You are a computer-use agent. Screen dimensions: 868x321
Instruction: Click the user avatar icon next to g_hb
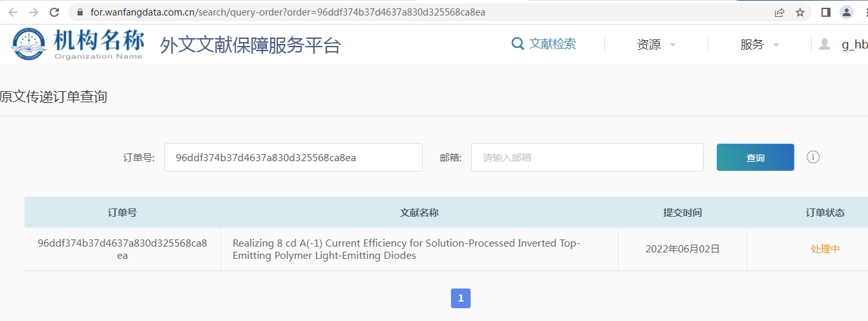click(x=825, y=44)
